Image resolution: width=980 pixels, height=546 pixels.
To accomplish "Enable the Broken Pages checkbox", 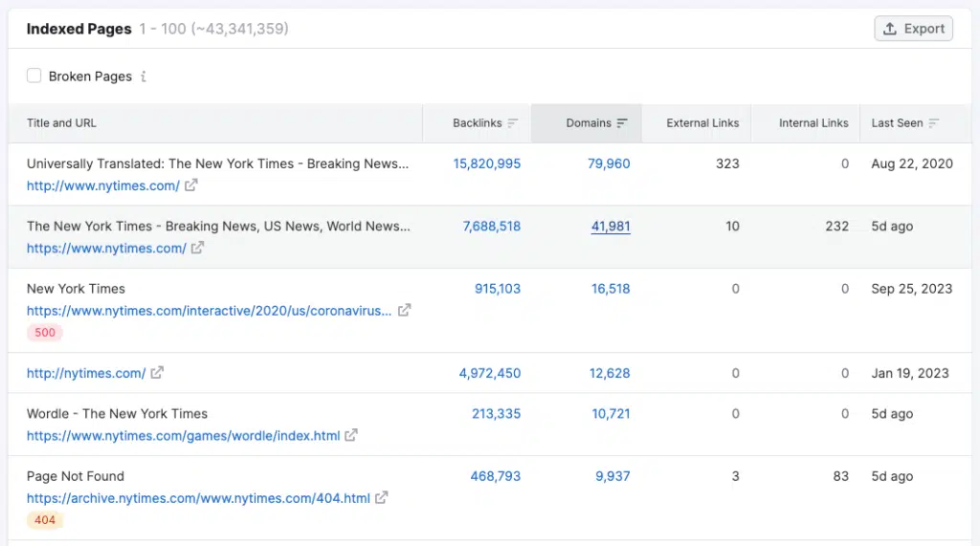I will (33, 76).
